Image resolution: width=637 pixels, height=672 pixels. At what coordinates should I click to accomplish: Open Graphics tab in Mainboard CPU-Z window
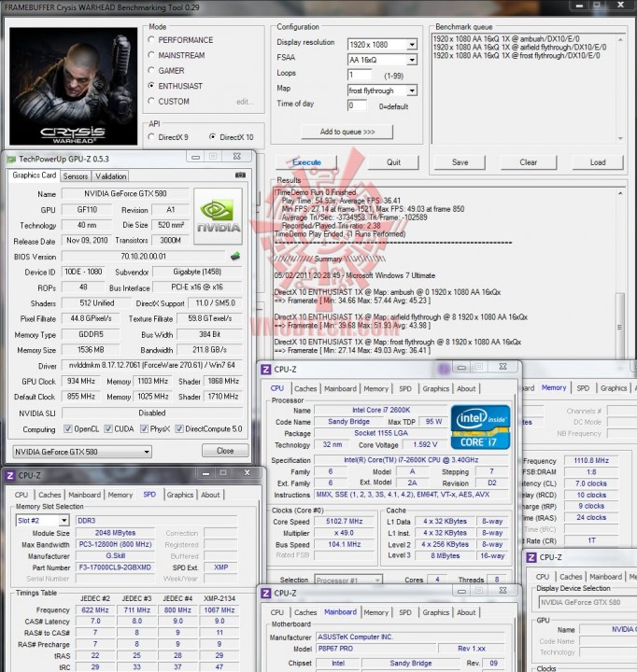pyautogui.click(x=436, y=612)
